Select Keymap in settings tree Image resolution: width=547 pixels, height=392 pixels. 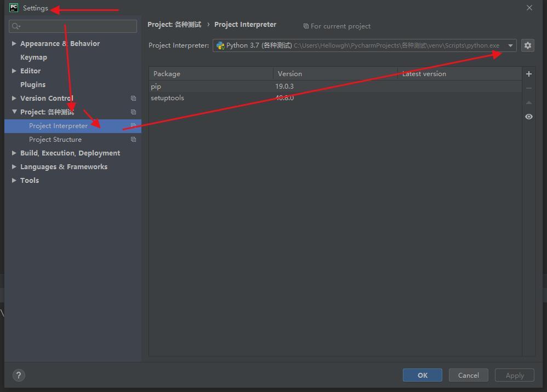(33, 57)
